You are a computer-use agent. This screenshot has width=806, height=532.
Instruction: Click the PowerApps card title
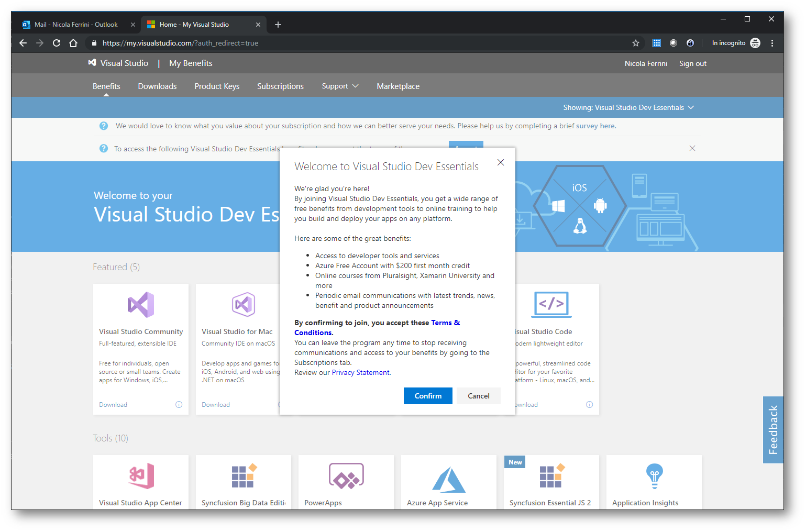tap(323, 503)
